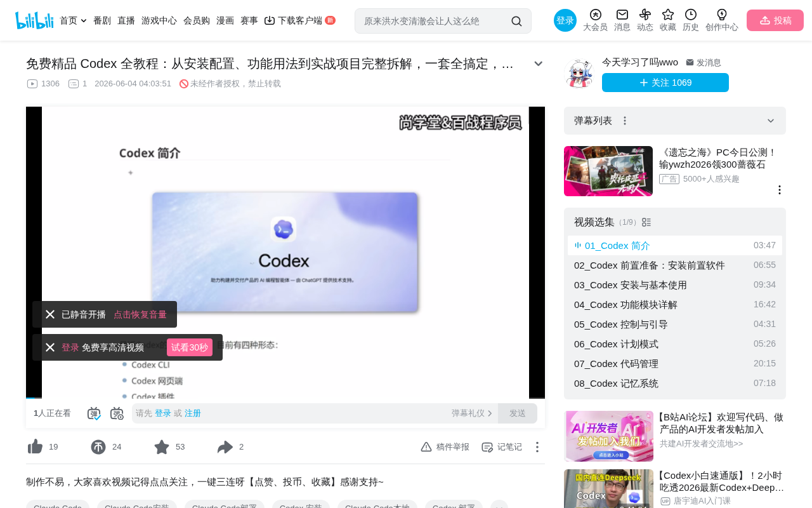Viewport: 812px width, 508px height.
Task: Open the 收藏 star icon in header
Action: click(x=668, y=15)
